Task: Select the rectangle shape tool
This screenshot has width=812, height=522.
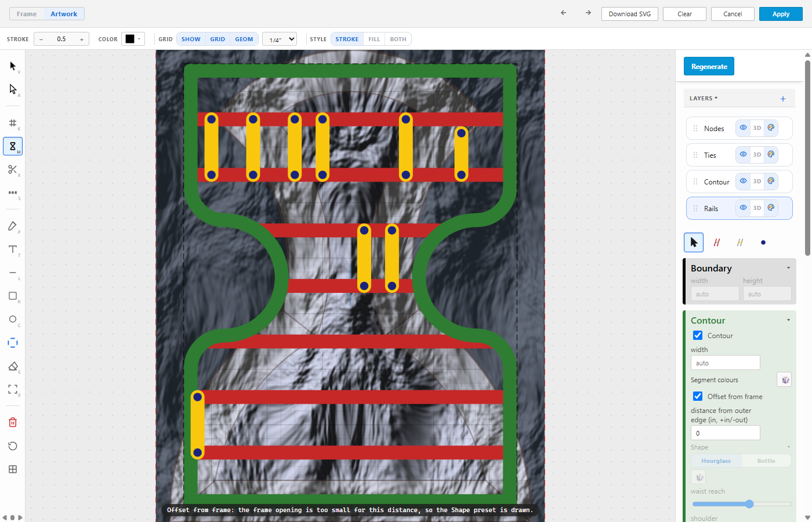Action: point(13,296)
